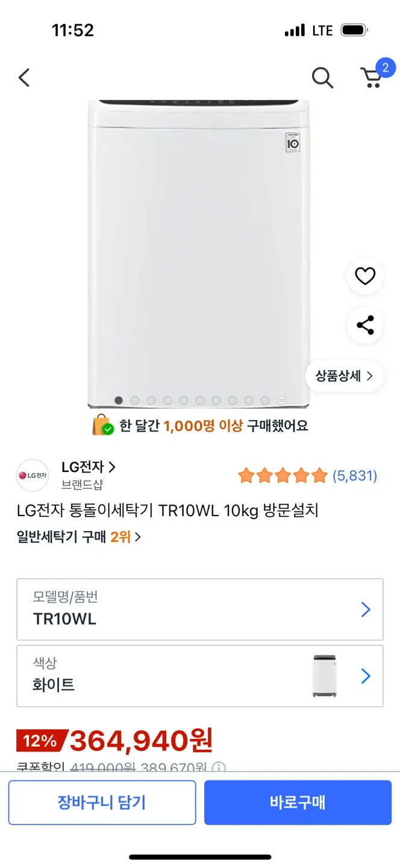Expand the 색상 화이트 color selector

200,676
